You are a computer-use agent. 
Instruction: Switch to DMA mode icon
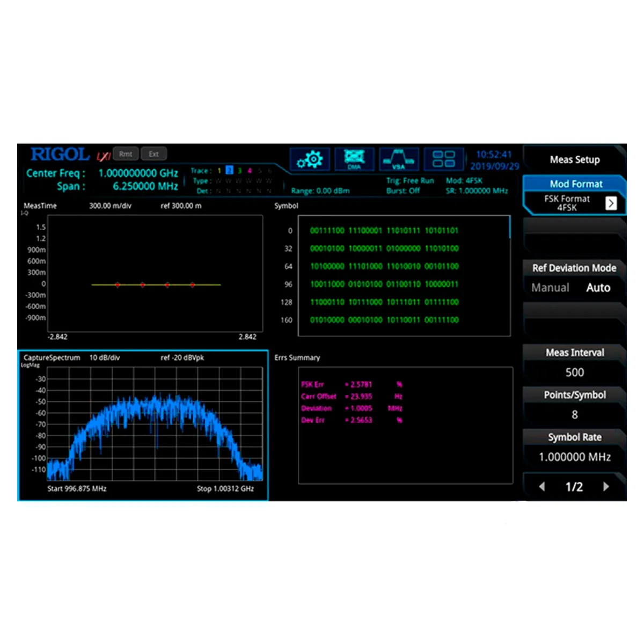[354, 159]
